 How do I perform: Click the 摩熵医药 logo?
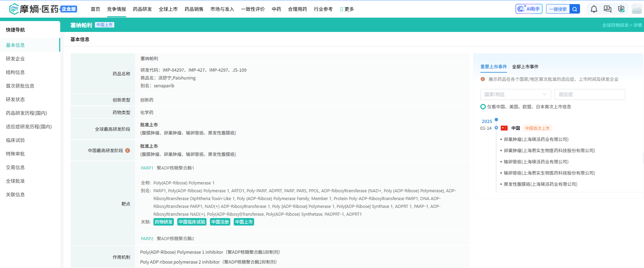tap(34, 9)
